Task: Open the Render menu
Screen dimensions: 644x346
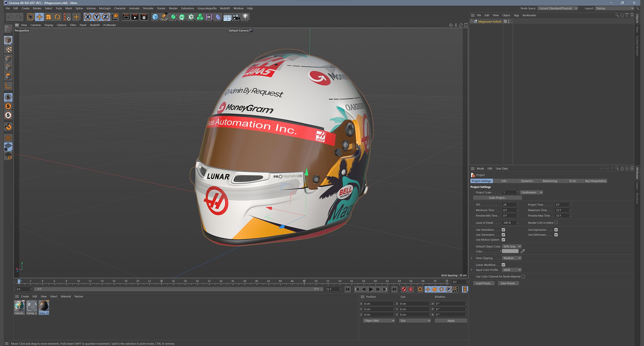Action: click(x=173, y=8)
